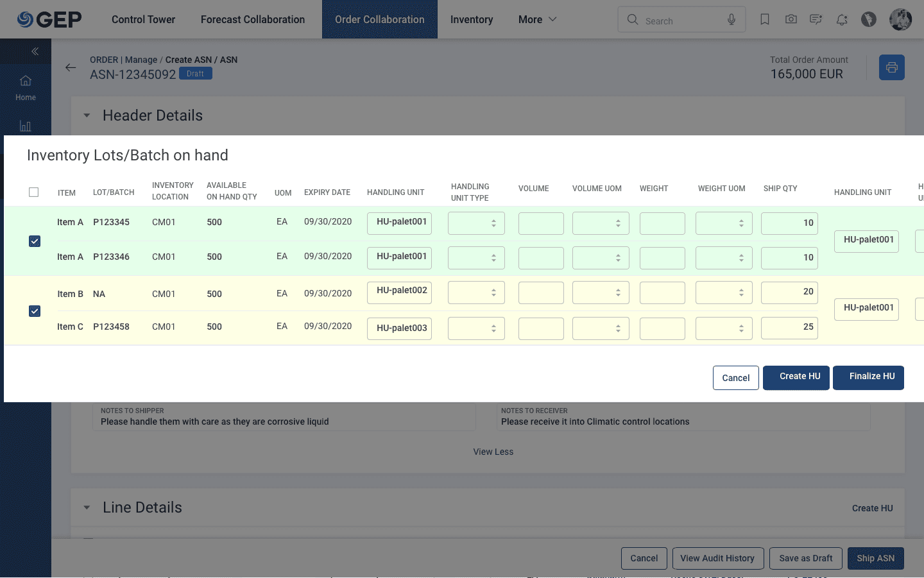
Task: Open the notifications bell icon
Action: (x=842, y=20)
